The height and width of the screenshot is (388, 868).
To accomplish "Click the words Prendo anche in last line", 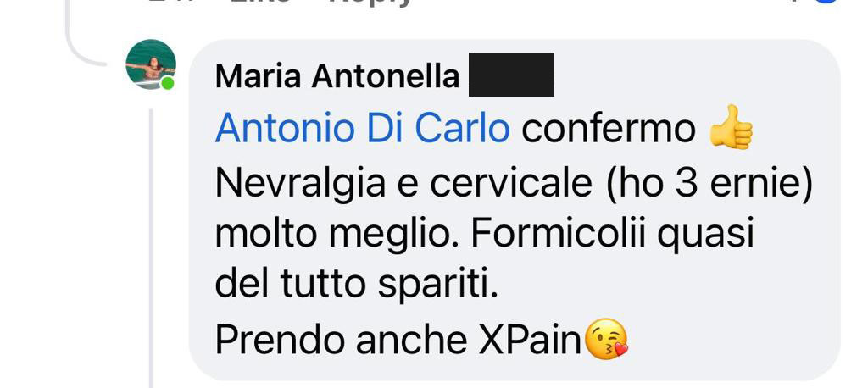I will [x=341, y=340].
